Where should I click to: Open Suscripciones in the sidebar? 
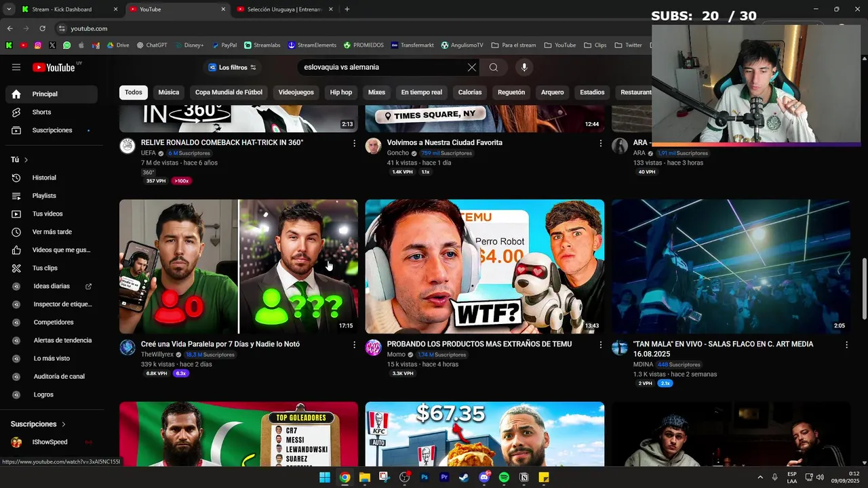[51, 130]
